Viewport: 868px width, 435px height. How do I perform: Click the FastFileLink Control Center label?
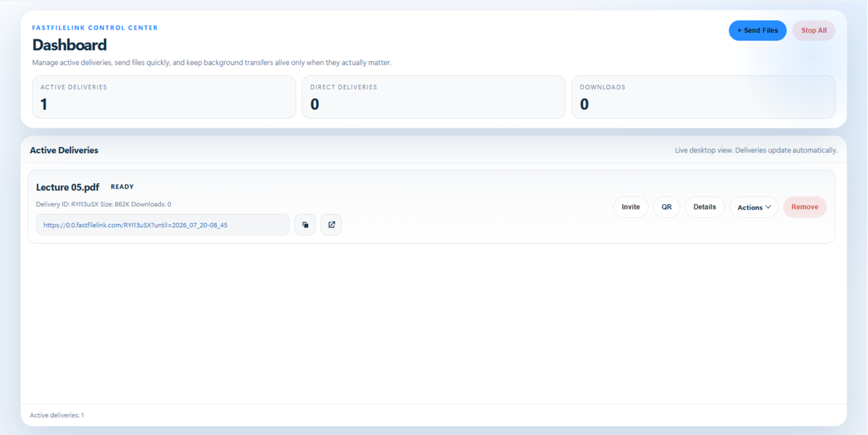click(95, 28)
